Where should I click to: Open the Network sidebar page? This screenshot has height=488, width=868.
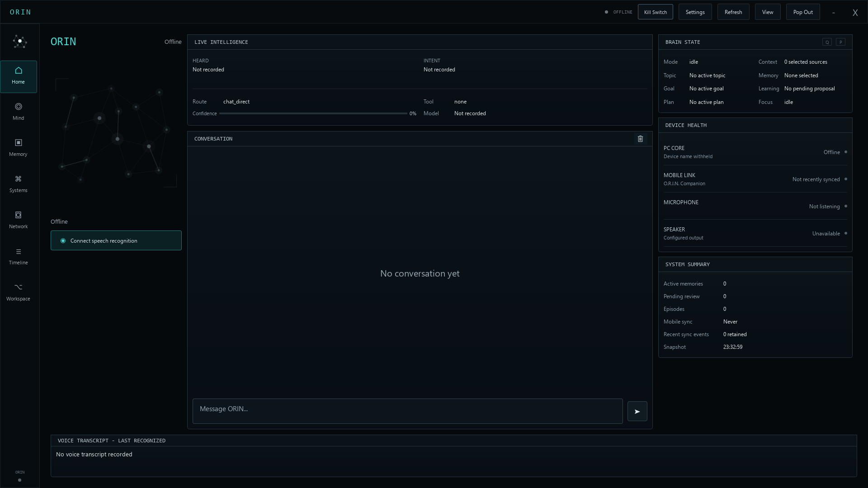[x=19, y=221]
